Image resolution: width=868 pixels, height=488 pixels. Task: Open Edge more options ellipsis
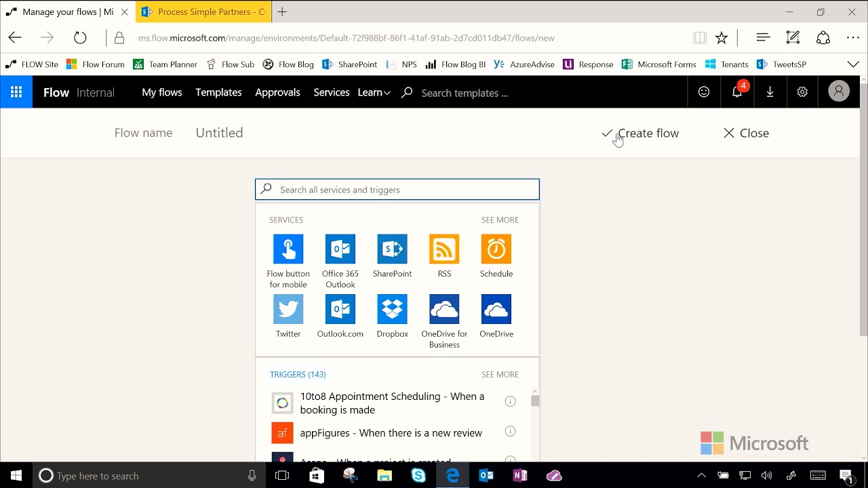tap(853, 38)
